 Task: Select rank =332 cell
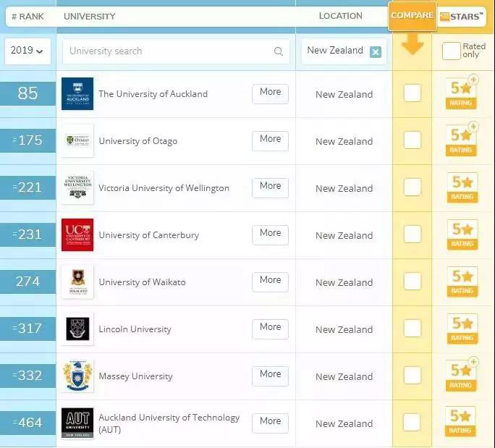(27, 376)
